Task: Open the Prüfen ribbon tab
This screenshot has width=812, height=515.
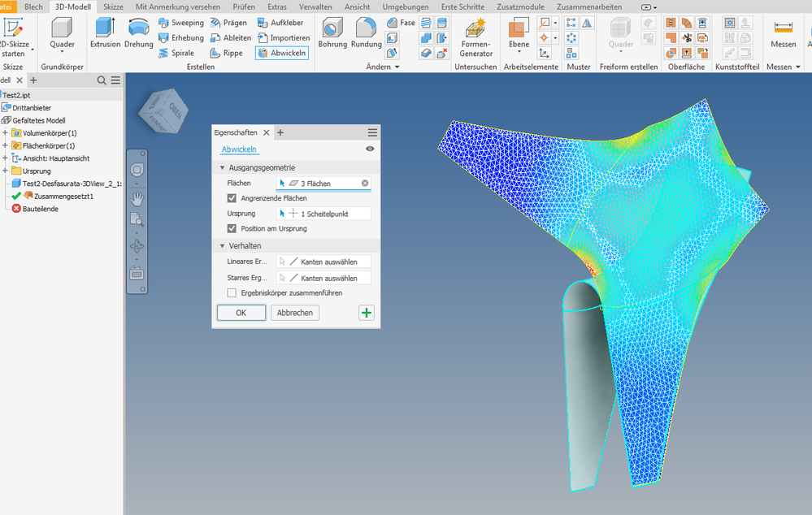Action: (x=243, y=6)
